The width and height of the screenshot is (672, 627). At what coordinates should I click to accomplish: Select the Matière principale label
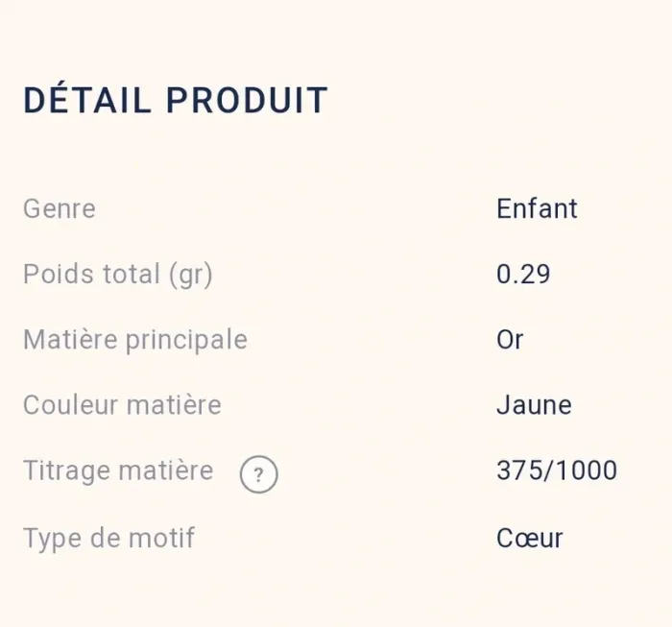point(135,340)
